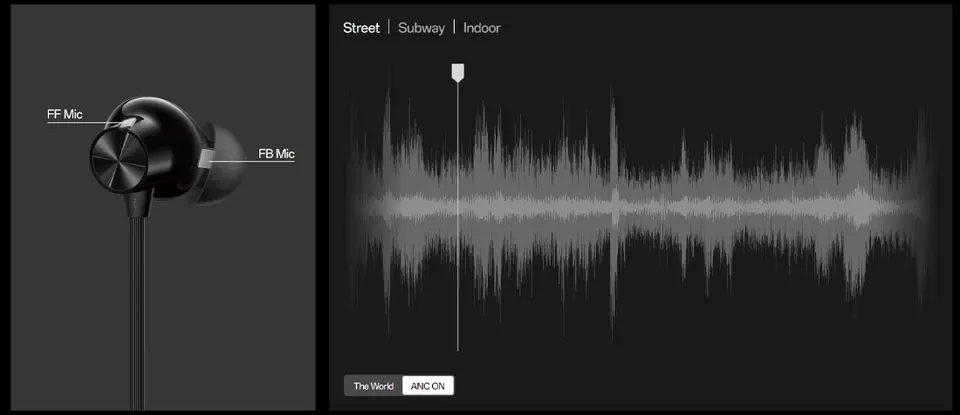Open the Indoor sound tab

[x=482, y=28]
